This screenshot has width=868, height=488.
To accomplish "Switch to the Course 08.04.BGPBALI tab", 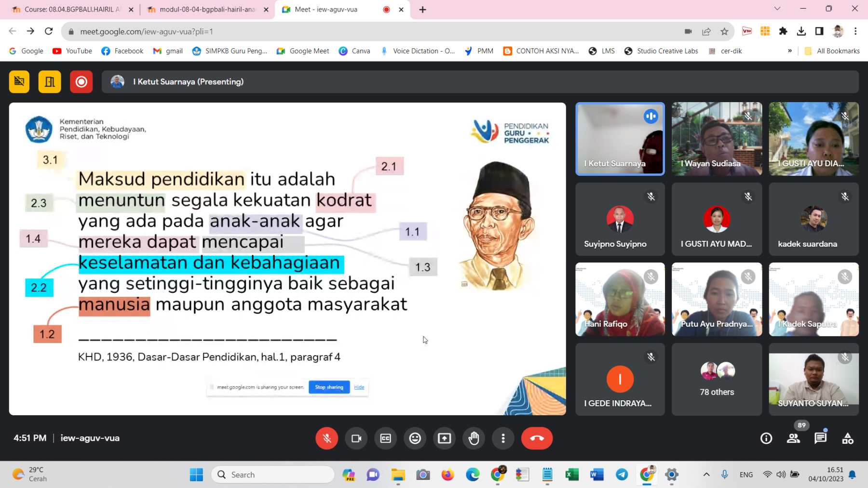I will click(72, 10).
